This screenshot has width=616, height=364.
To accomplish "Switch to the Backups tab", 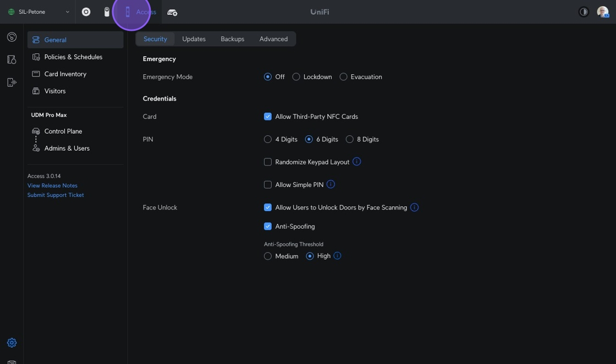I will (232, 39).
